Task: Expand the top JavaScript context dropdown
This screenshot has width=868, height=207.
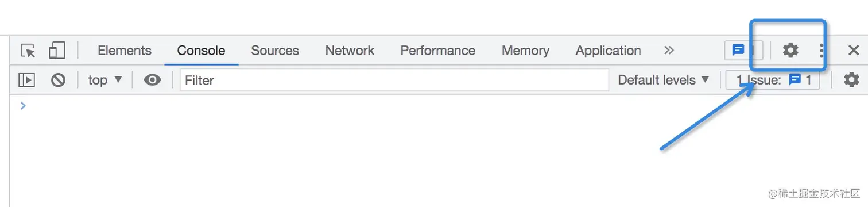Action: [x=105, y=80]
